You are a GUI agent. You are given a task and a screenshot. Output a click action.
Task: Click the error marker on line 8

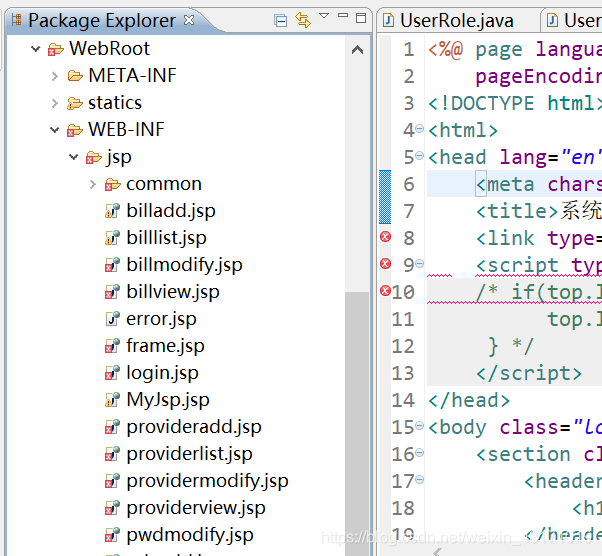coord(385,237)
